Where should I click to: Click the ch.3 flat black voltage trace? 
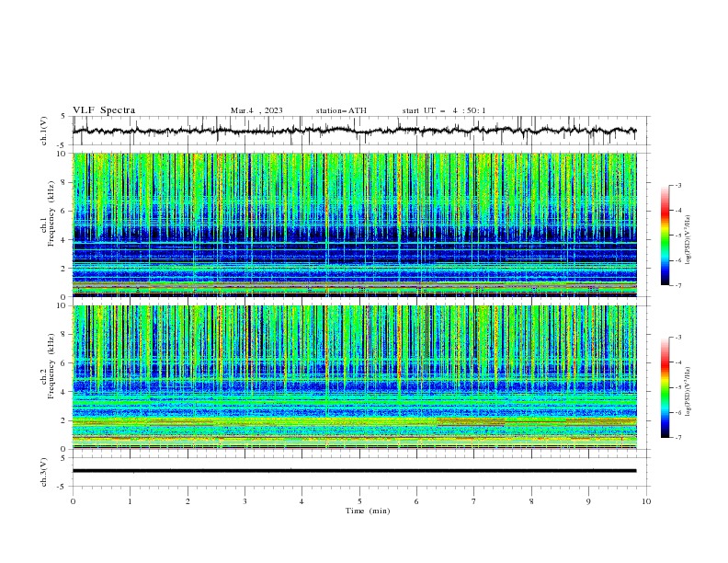coord(354,471)
